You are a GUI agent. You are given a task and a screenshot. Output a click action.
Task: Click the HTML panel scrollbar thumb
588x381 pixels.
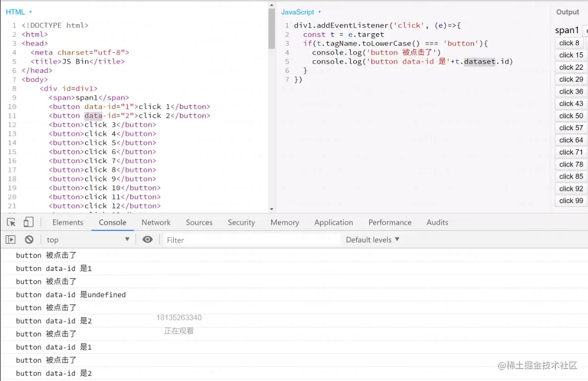(271, 29)
